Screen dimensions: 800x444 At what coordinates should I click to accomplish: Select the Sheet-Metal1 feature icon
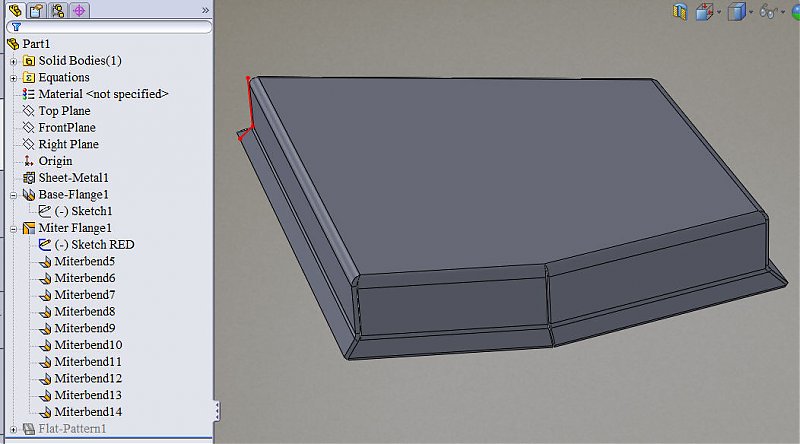[29, 178]
